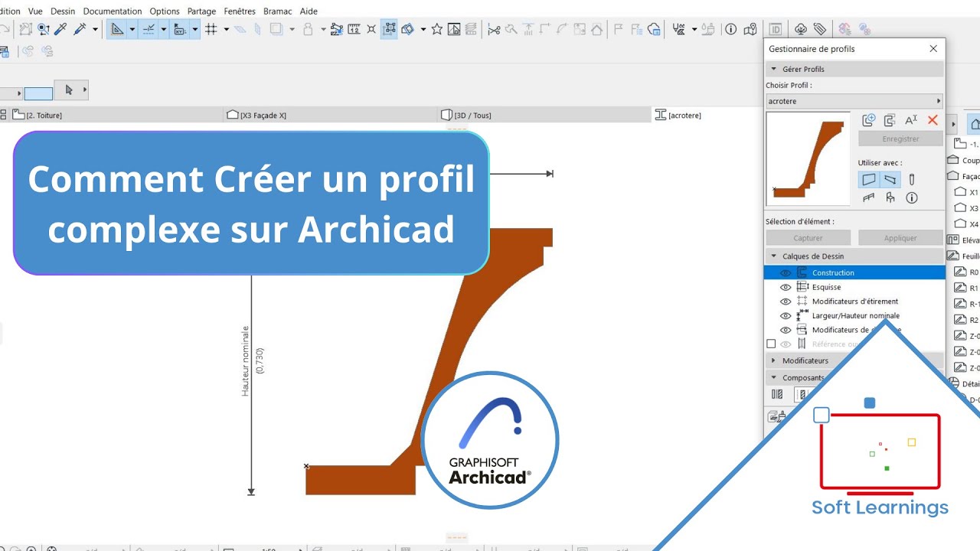Click the measure tool ruler icon
This screenshot has width=980, height=551.
(354, 29)
